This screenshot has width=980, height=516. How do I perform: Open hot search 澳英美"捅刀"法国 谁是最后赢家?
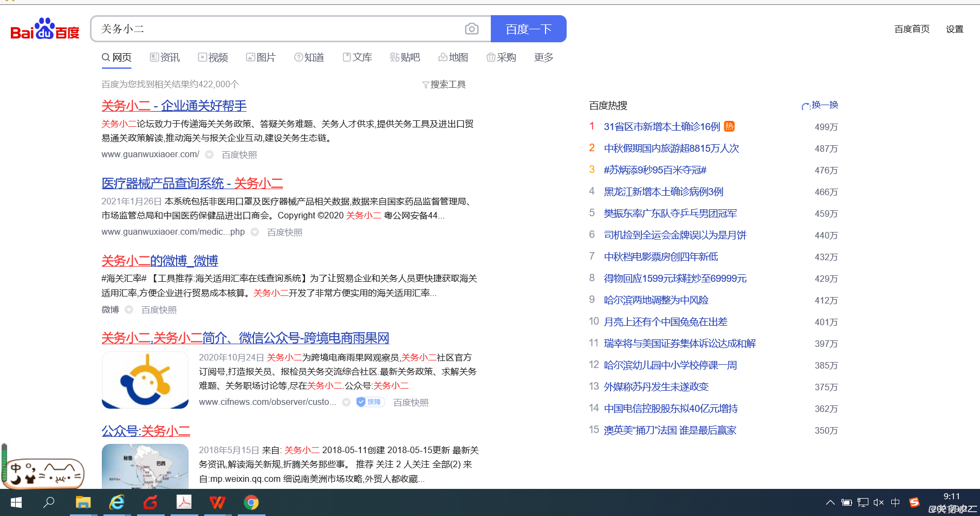coord(670,430)
